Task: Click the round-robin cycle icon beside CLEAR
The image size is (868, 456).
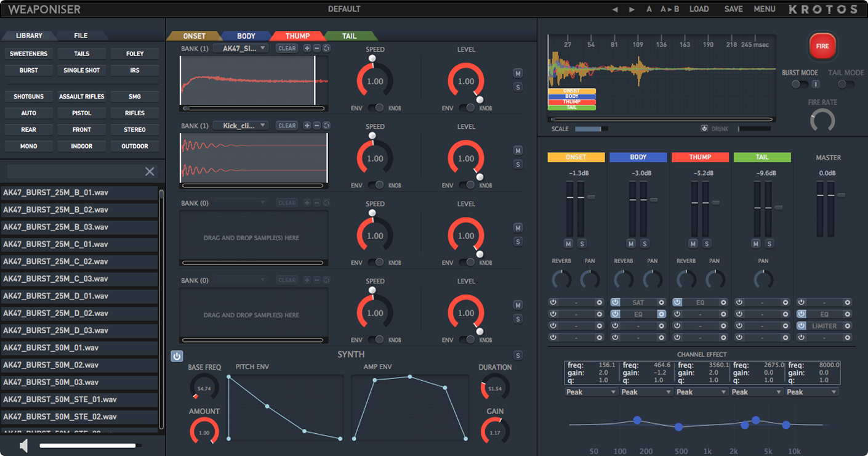Action: tap(326, 47)
